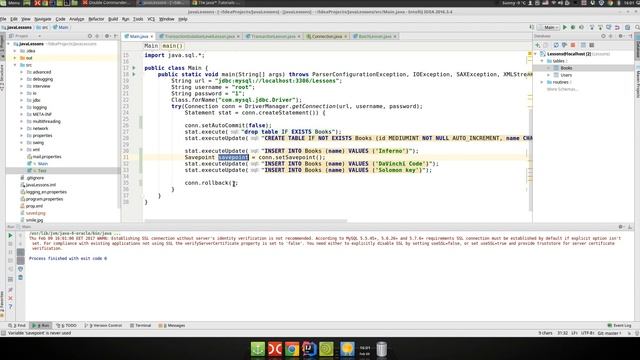Open the database console icon in Database toolbar
The image size is (640, 360).
(591, 45)
